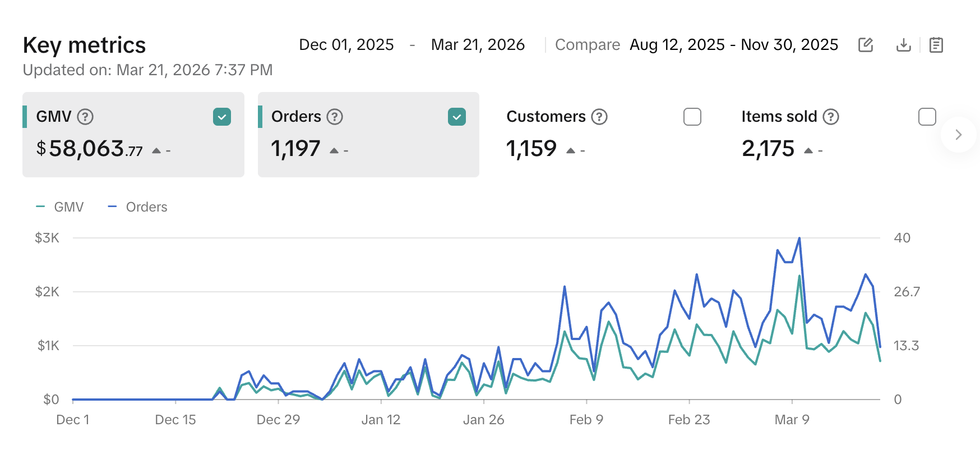
Task: Click the Mar 9 peak on the chart
Action: [x=799, y=238]
